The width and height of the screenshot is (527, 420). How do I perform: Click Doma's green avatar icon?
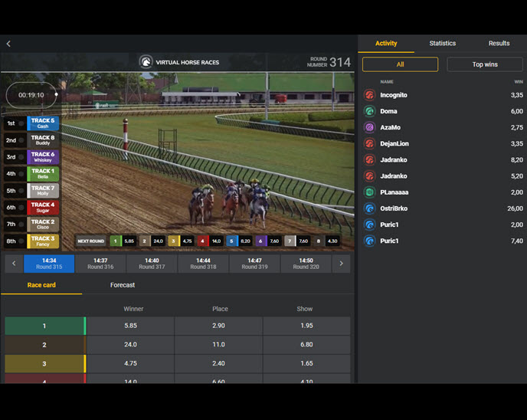[369, 111]
